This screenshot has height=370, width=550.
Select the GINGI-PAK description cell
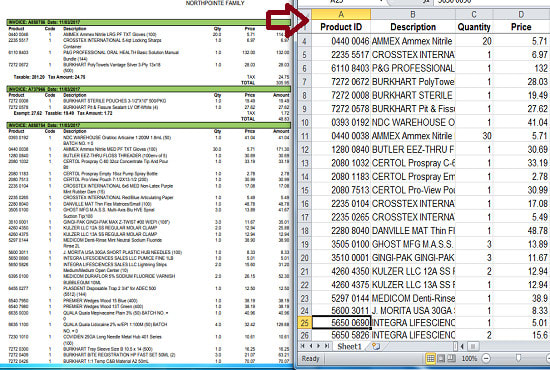pyautogui.click(x=413, y=258)
